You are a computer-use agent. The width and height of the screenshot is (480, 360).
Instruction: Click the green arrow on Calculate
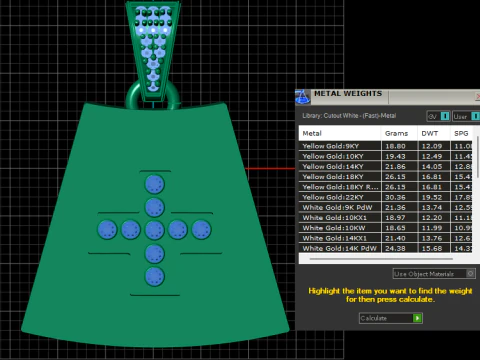click(417, 318)
